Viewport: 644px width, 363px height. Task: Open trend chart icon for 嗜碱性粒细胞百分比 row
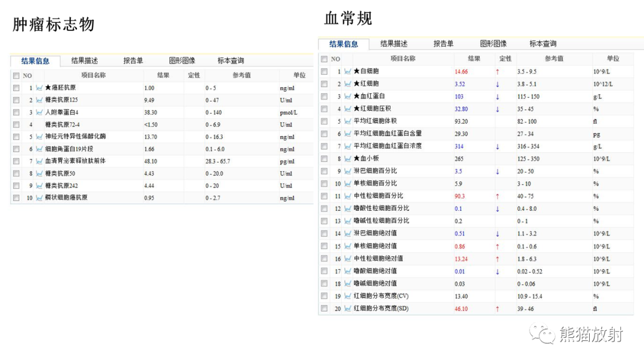click(x=348, y=221)
